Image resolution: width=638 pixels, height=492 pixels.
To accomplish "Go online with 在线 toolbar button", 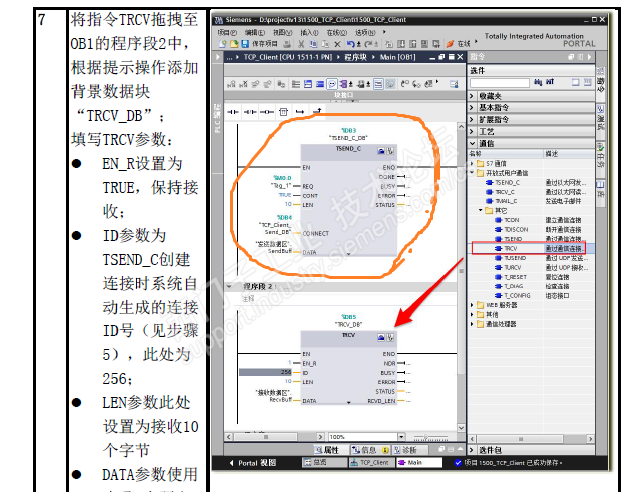I will pyautogui.click(x=459, y=44).
